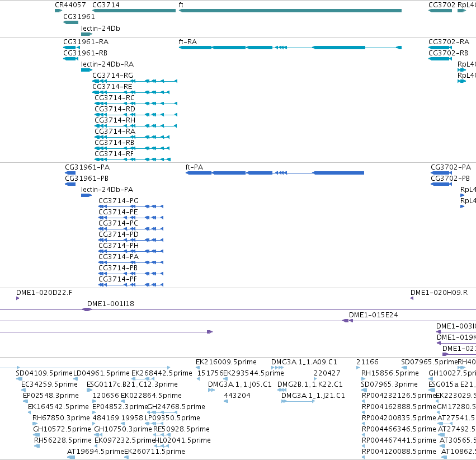Select the EK022864.5prime EST label
The width and height of the screenshot is (476, 460).
coord(151,396)
